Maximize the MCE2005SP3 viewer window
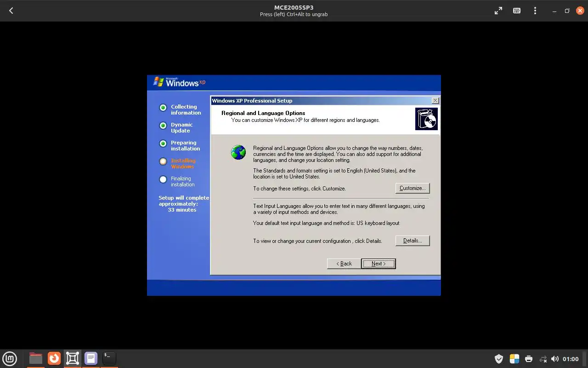Image resolution: width=588 pixels, height=368 pixels. point(567,11)
